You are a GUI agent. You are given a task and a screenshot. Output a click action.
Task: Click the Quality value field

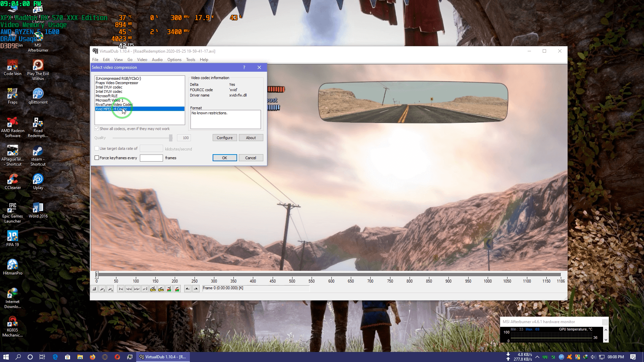[x=184, y=138]
